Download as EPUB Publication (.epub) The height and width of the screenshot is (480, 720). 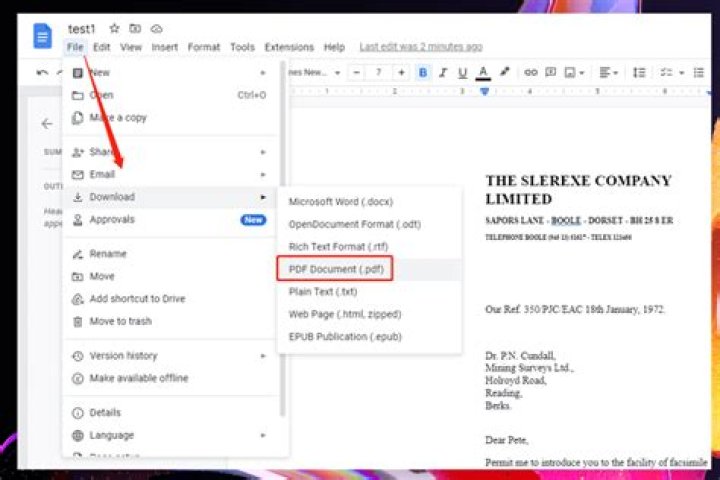(369, 337)
